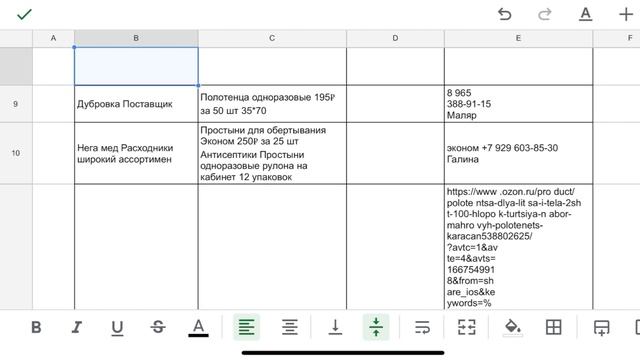Image resolution: width=640 pixels, height=360 pixels.
Task: Toggle strikethrough formatting
Action: [x=158, y=327]
